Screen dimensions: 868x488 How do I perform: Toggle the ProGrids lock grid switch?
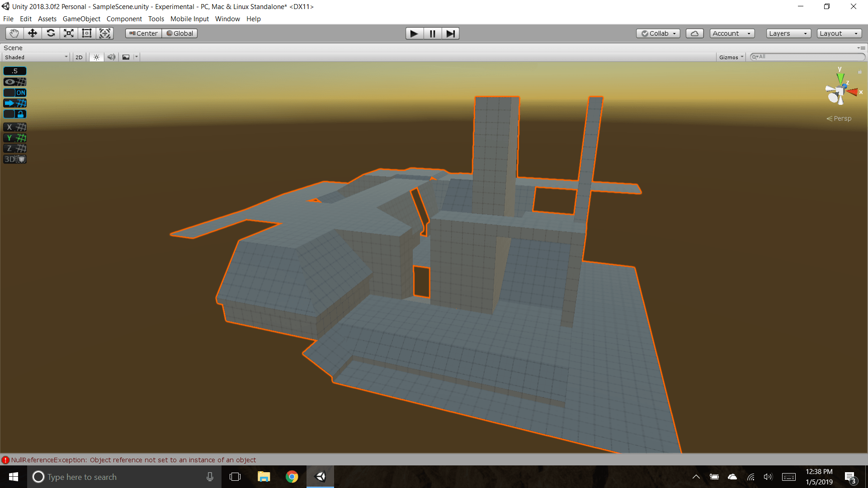click(15, 114)
